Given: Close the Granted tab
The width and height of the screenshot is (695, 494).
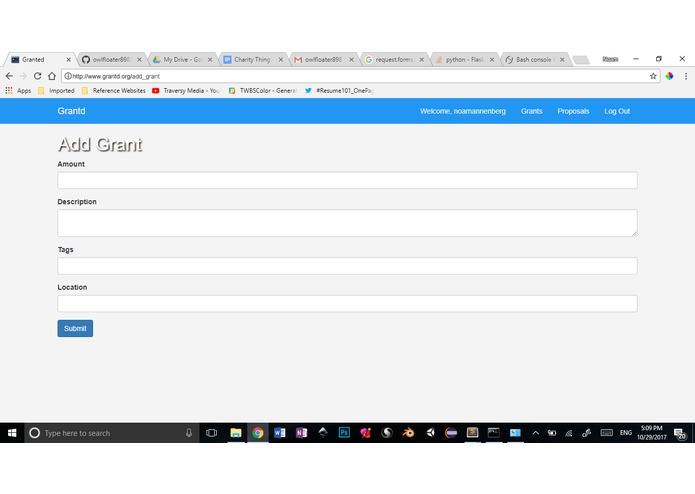Looking at the screenshot, I should tap(69, 59).
